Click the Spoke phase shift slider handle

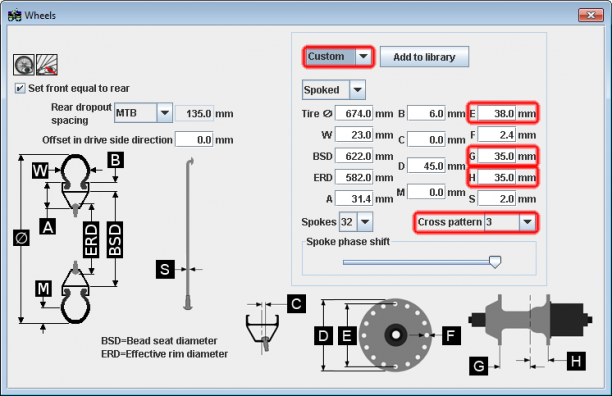tap(495, 262)
